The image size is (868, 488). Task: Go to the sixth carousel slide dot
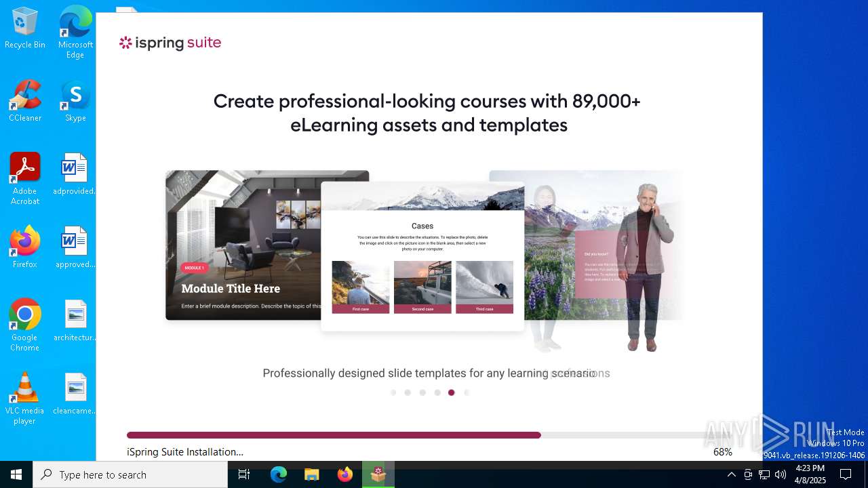click(467, 392)
